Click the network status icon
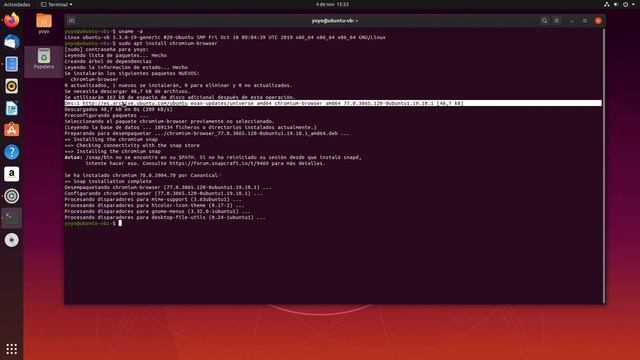640x360 pixels. [x=607, y=4]
